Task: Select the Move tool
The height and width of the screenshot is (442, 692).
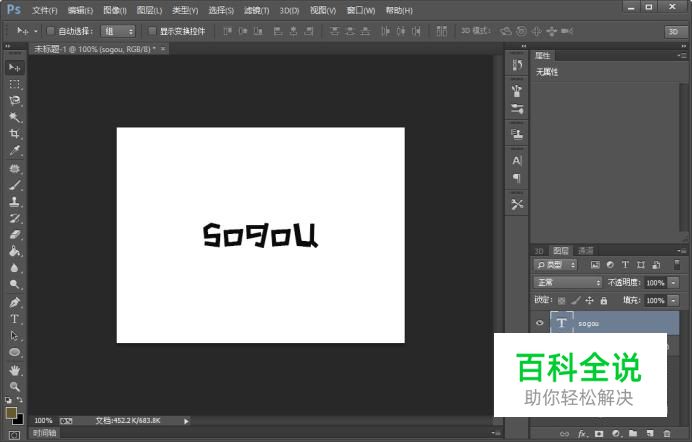Action: [x=15, y=67]
